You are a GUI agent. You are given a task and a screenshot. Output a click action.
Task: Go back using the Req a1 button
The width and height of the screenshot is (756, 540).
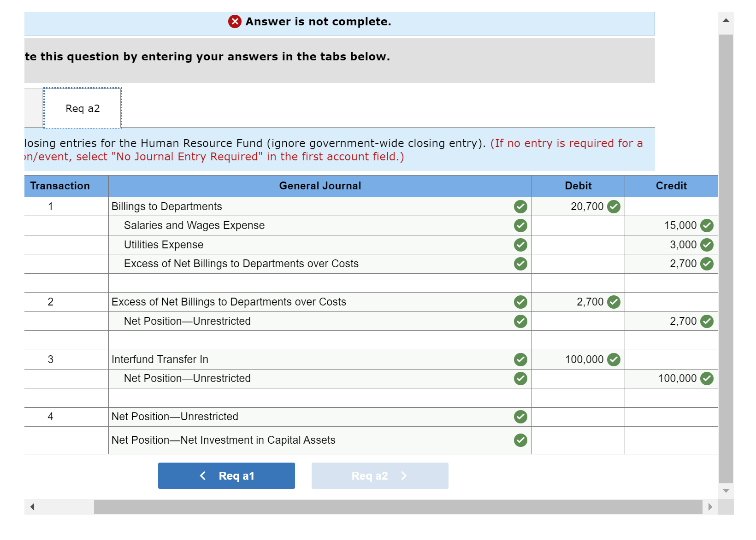[x=226, y=475]
